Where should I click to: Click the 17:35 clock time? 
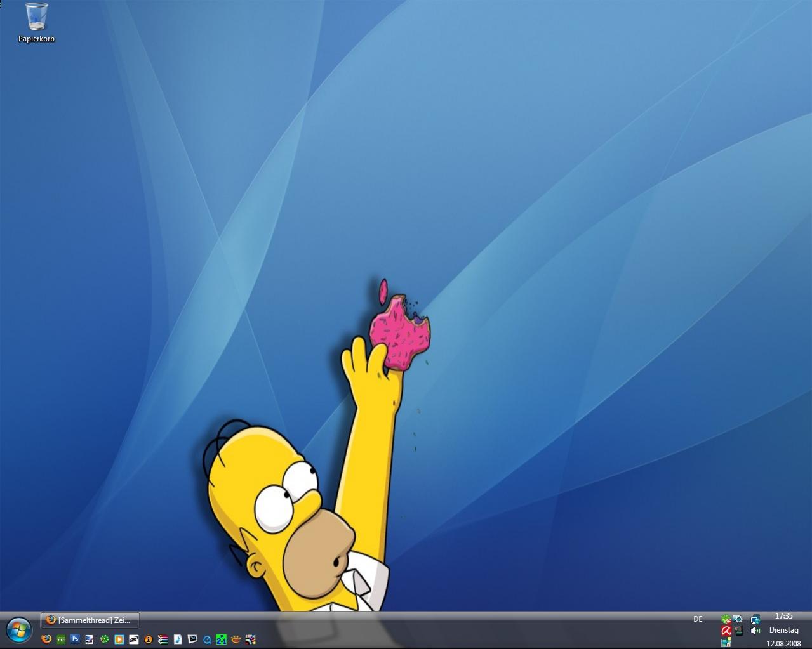[x=784, y=616]
